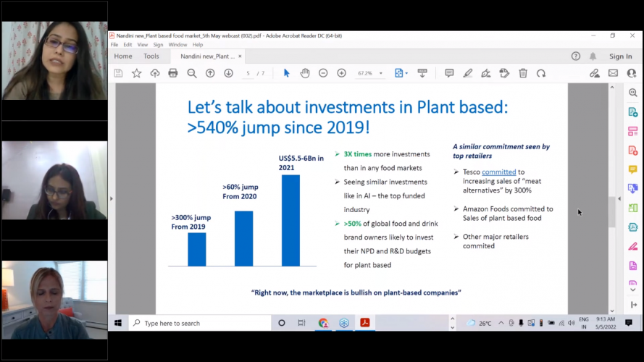
Task: Click the Sign In button
Action: (x=621, y=56)
